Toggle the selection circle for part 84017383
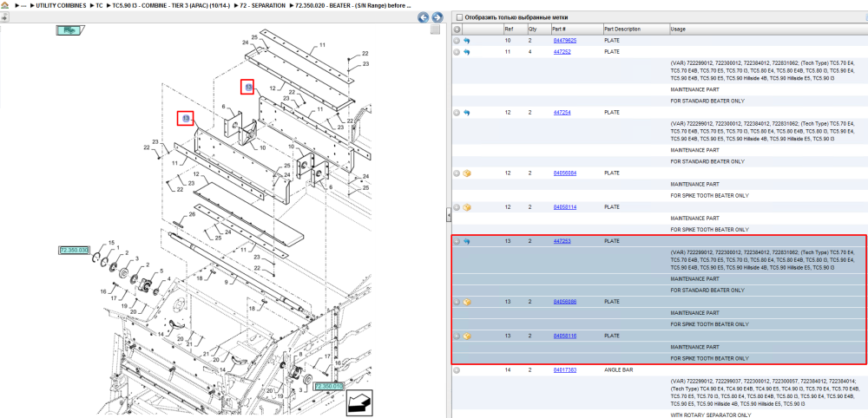868x418 pixels. [x=457, y=370]
